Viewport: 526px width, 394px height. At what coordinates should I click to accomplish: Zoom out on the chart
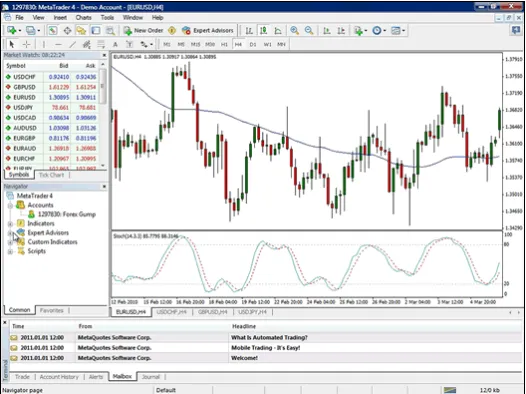[x=309, y=31]
